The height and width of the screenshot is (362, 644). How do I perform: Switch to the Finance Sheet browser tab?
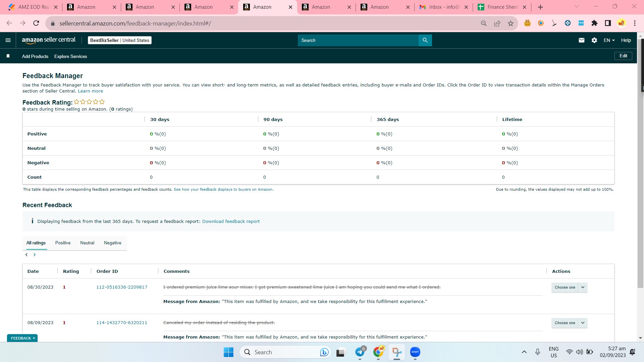click(x=501, y=7)
